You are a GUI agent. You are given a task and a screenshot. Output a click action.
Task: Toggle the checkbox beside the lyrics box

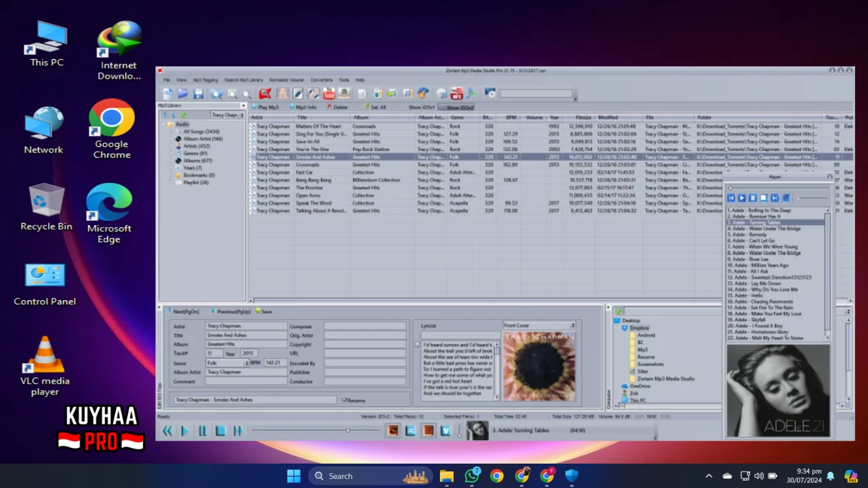point(417,344)
